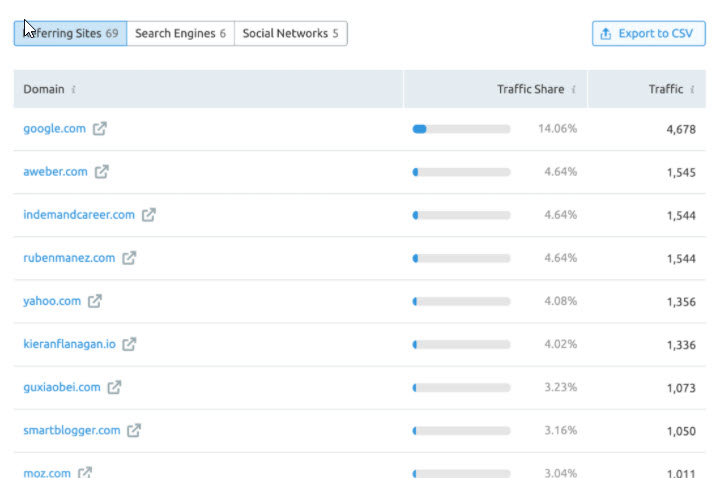Open external link icon beside rubenmanez.com
Image resolution: width=717 pixels, height=478 pixels.
point(129,258)
